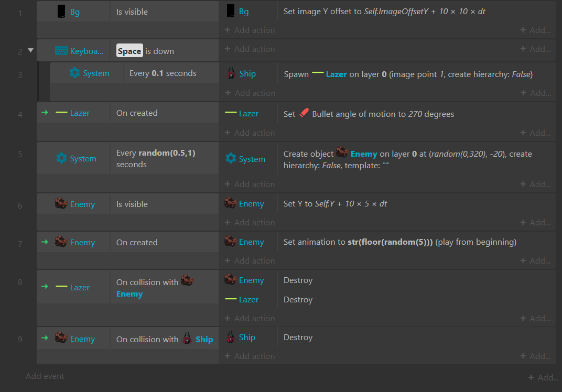Click the 'Add...' button right of event 3
This screenshot has height=392, width=562.
(x=536, y=93)
